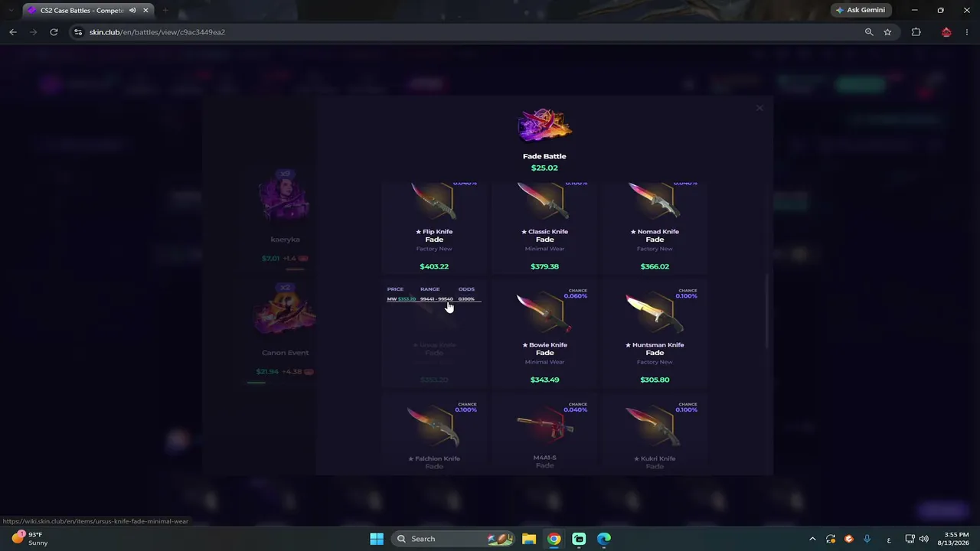Click the $343.49 Bowie Knife price
This screenshot has height=551, width=980.
544,380
